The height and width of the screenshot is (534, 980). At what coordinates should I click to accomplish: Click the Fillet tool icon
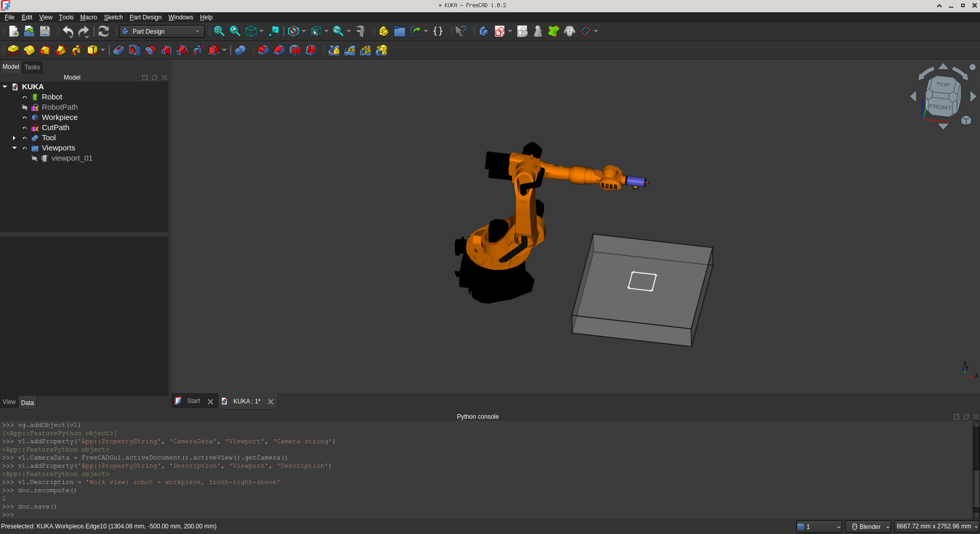(x=263, y=50)
